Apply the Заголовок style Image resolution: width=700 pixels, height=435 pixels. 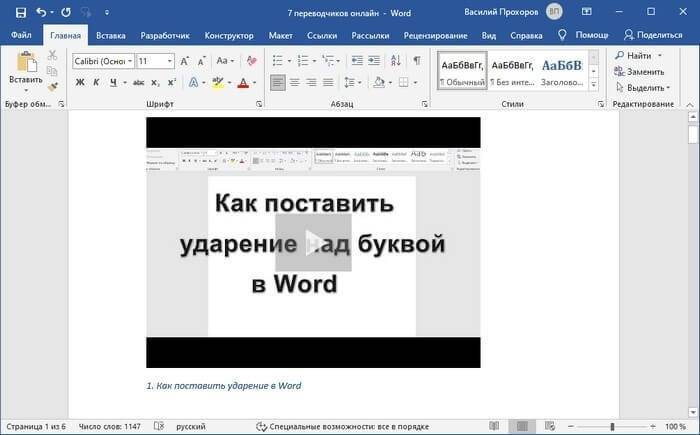[x=562, y=70]
